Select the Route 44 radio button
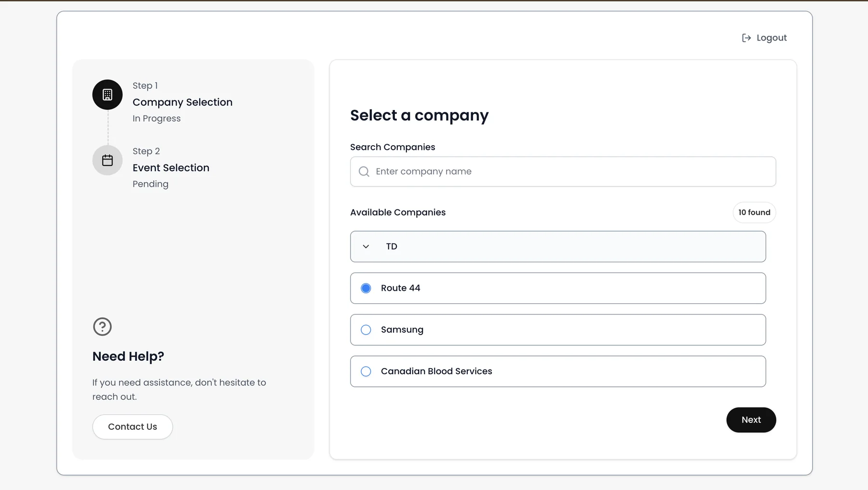Viewport: 868px width, 490px height. pos(366,288)
